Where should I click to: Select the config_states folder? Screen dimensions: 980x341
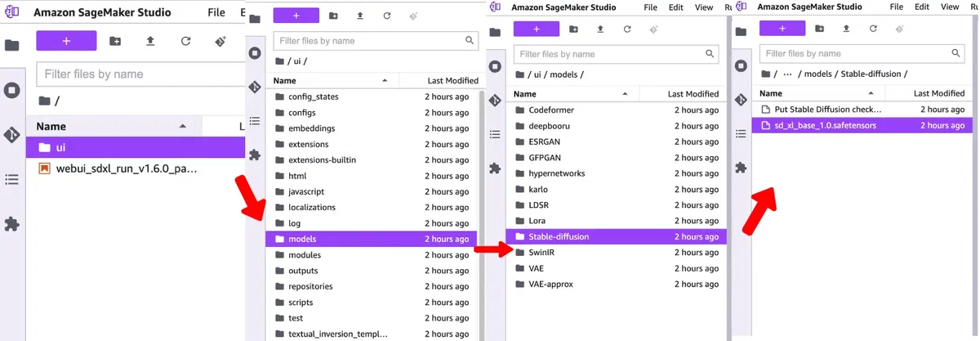(372, 96)
